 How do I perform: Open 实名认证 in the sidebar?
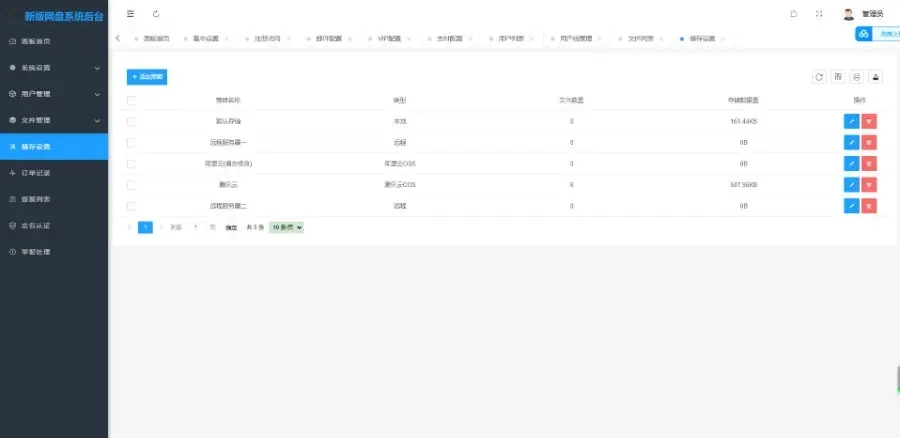[x=54, y=226]
